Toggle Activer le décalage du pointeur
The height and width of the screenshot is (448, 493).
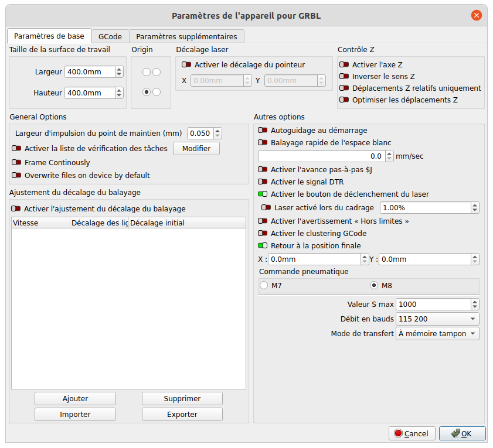click(x=186, y=65)
